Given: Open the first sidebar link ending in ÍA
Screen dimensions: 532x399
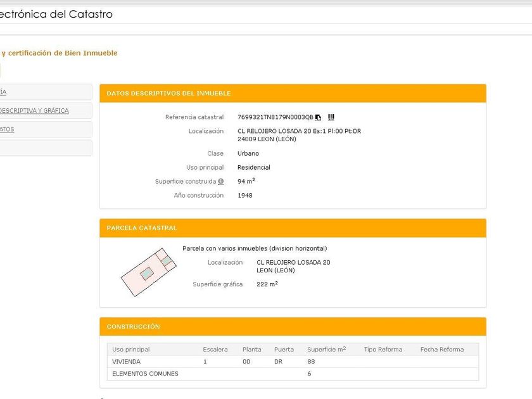Looking at the screenshot, I should (3, 92).
